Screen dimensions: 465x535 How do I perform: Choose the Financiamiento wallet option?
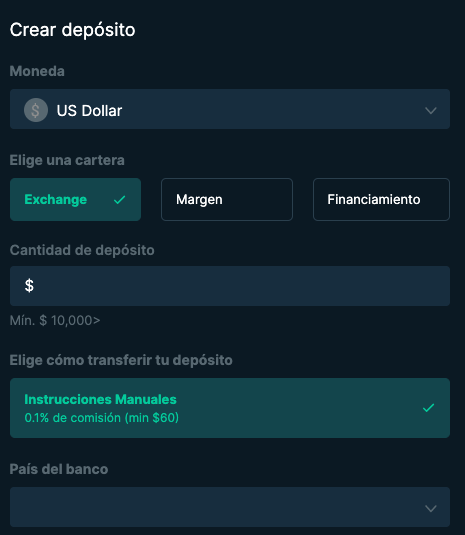tap(381, 199)
